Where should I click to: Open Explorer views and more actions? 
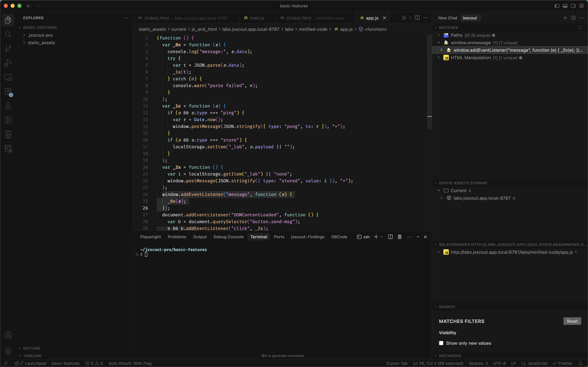click(x=126, y=18)
